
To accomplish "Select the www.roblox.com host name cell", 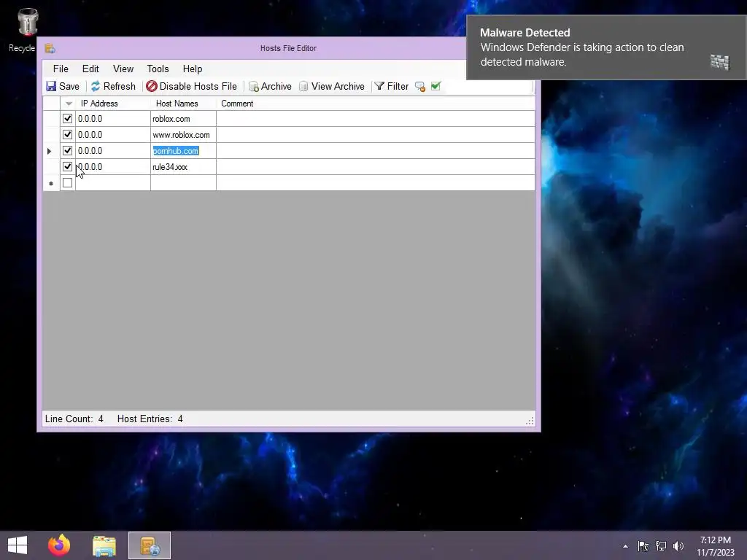I will click(x=183, y=135).
